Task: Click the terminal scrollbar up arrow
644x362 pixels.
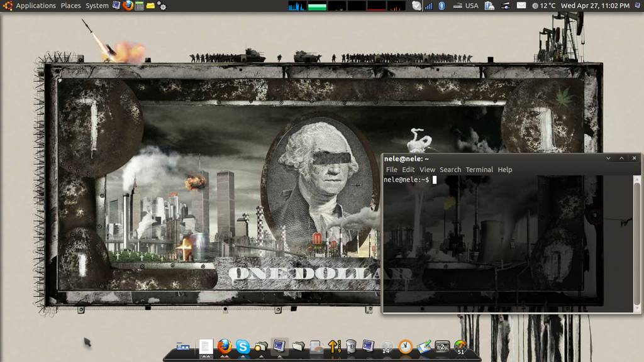Action: click(637, 179)
